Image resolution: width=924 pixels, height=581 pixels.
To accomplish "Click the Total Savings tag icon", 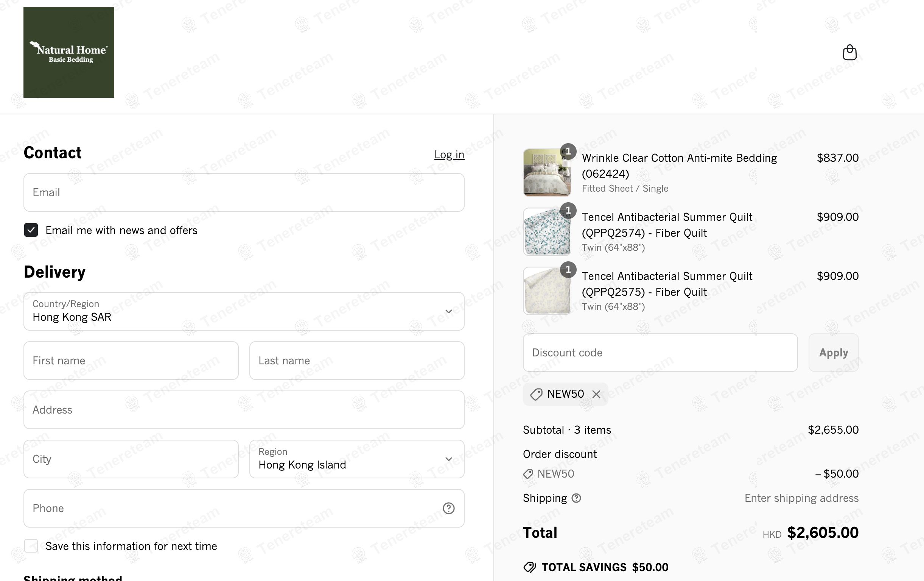I will click(x=529, y=567).
